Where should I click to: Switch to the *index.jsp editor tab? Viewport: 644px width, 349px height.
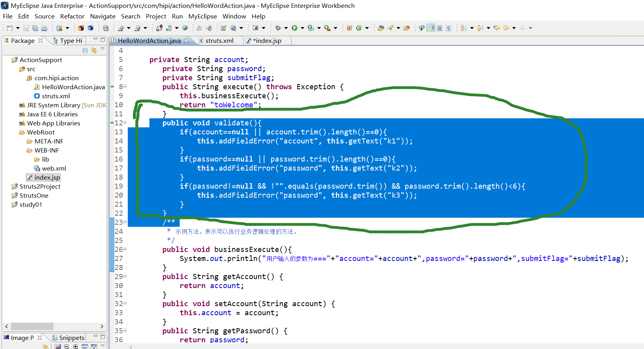click(267, 40)
